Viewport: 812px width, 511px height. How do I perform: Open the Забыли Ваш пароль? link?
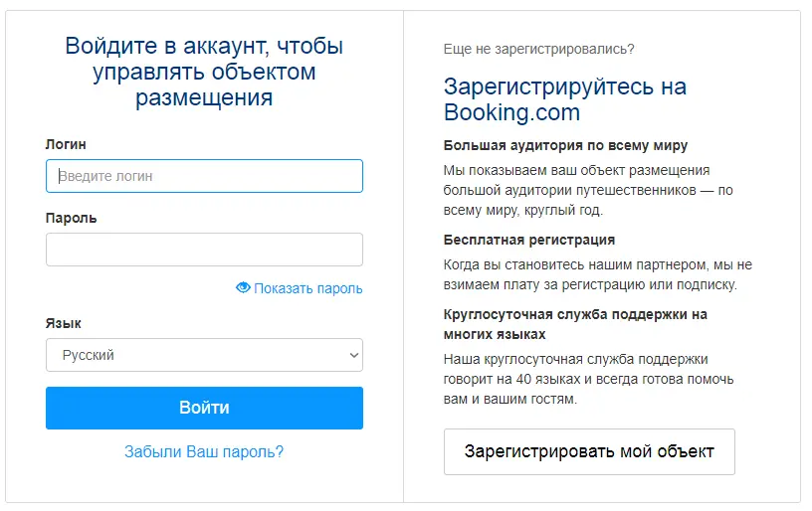pyautogui.click(x=204, y=451)
